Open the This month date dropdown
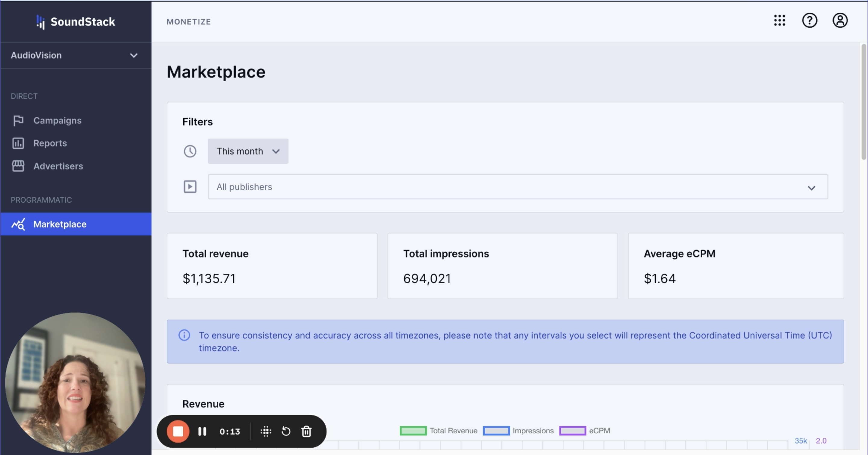The width and height of the screenshot is (868, 455). [x=248, y=151]
